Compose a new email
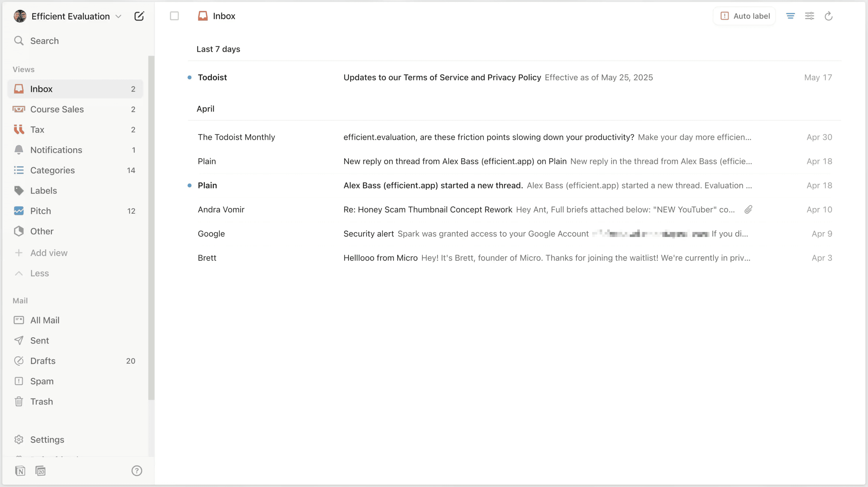This screenshot has width=868, height=487. point(139,16)
